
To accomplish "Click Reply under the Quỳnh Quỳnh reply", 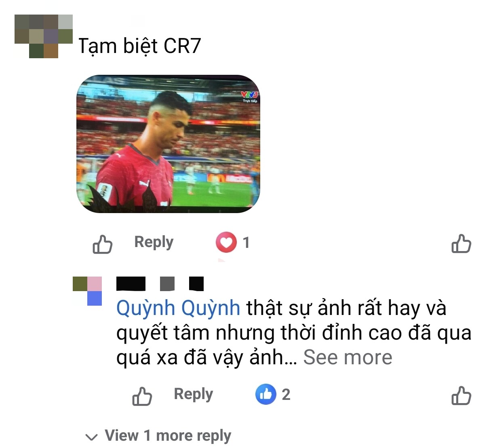I will (193, 394).
